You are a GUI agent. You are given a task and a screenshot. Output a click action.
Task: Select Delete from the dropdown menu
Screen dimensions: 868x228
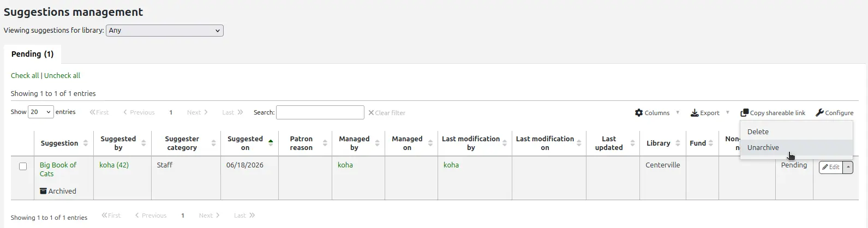click(797, 132)
